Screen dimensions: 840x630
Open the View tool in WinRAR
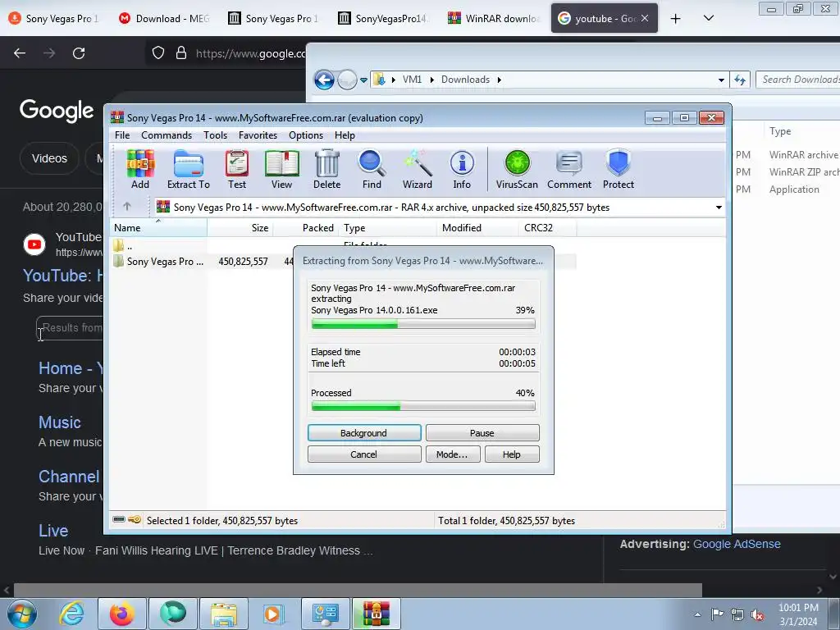282,169
